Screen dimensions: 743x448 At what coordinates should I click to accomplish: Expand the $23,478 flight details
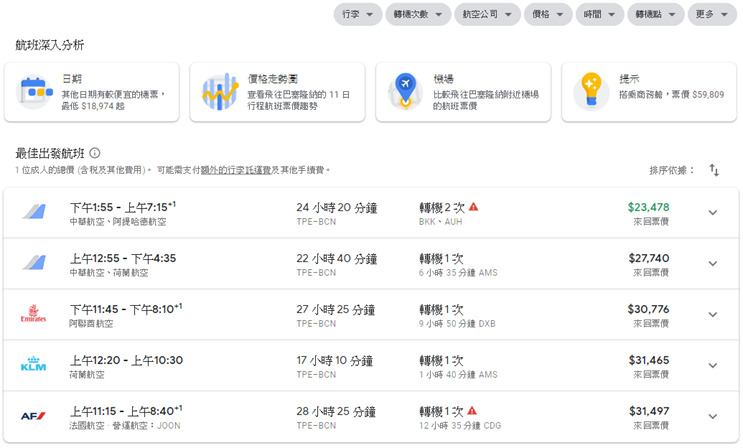[x=712, y=213]
